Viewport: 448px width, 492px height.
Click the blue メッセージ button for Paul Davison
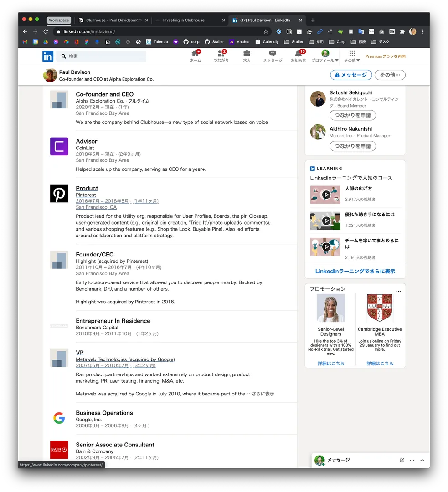coord(351,75)
